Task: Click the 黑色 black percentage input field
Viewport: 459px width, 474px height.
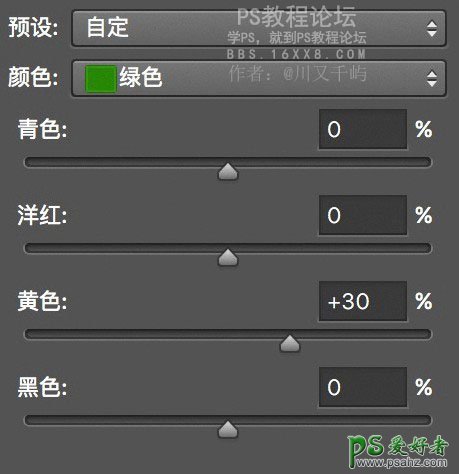Action: [x=363, y=387]
